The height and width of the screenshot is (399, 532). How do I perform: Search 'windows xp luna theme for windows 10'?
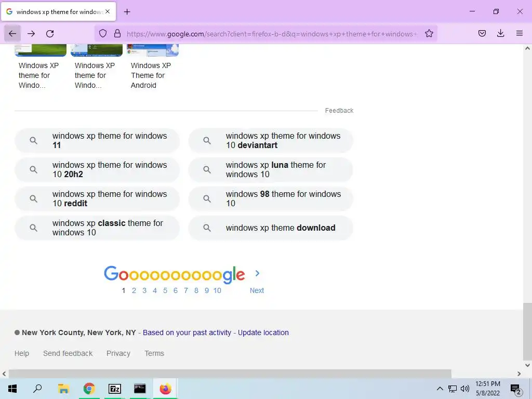click(271, 170)
